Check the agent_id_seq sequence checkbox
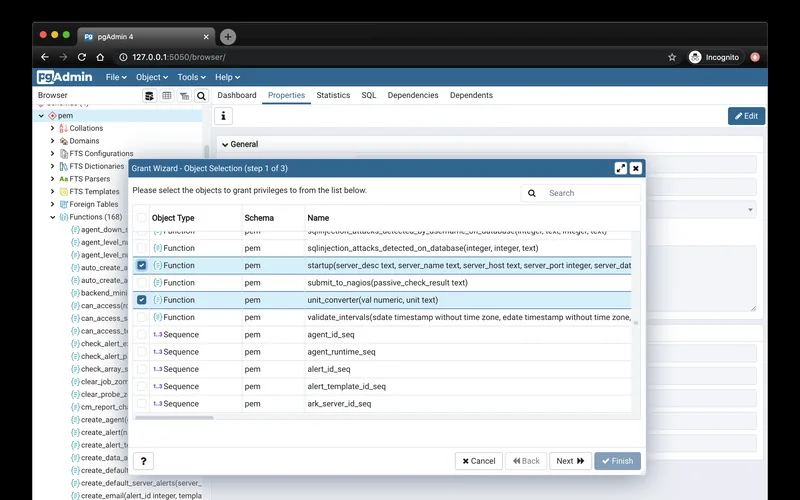This screenshot has height=500, width=800. (x=141, y=335)
